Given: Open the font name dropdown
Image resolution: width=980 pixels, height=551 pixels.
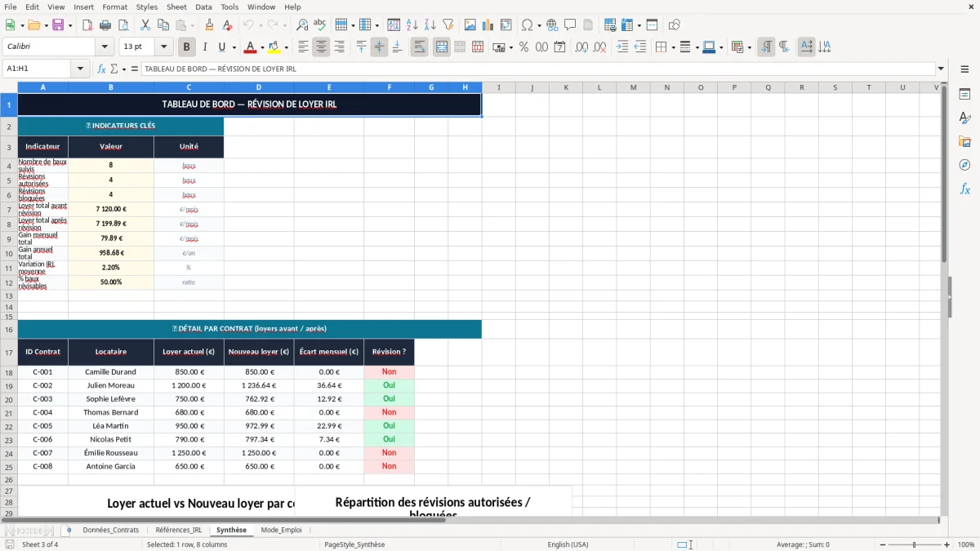Looking at the screenshot, I should [x=105, y=47].
